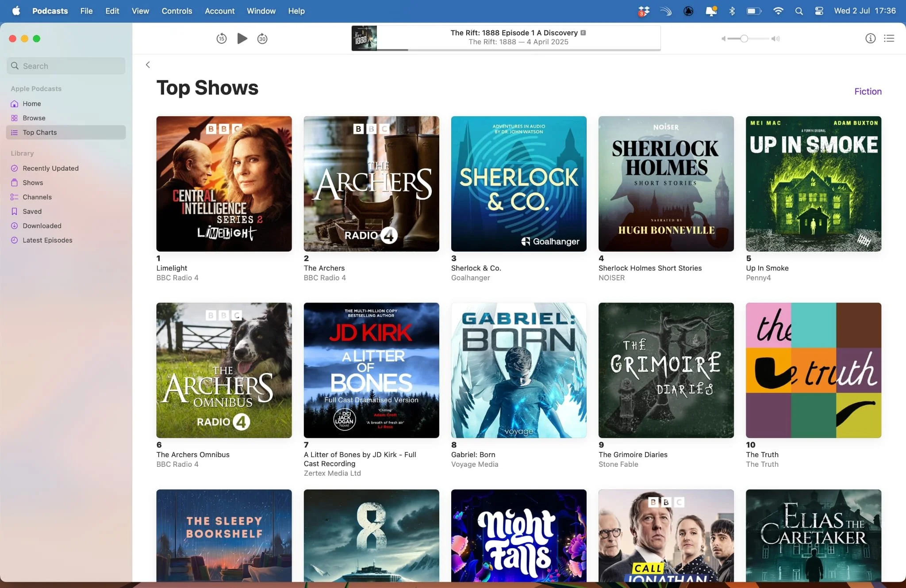The width and height of the screenshot is (906, 588).
Task: Open Browse in the sidebar
Action: (x=66, y=118)
